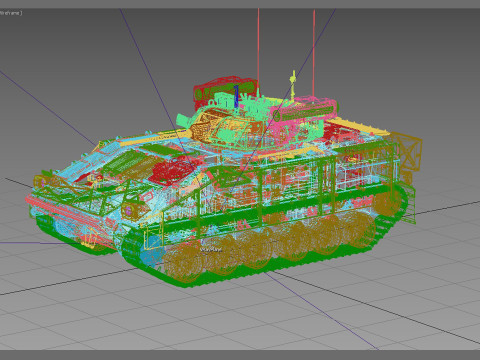Select the small text label on the front road wheel
This screenshot has height=360, width=480.
pyautogui.click(x=211, y=249)
